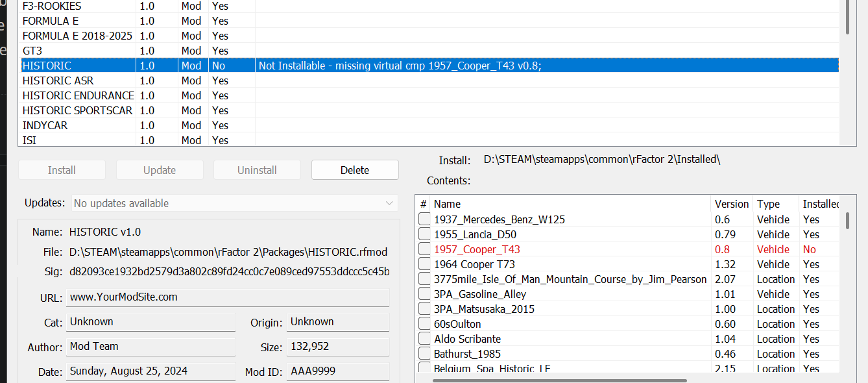Click the red 1957_Cooper_T43 entry name

[x=477, y=249]
